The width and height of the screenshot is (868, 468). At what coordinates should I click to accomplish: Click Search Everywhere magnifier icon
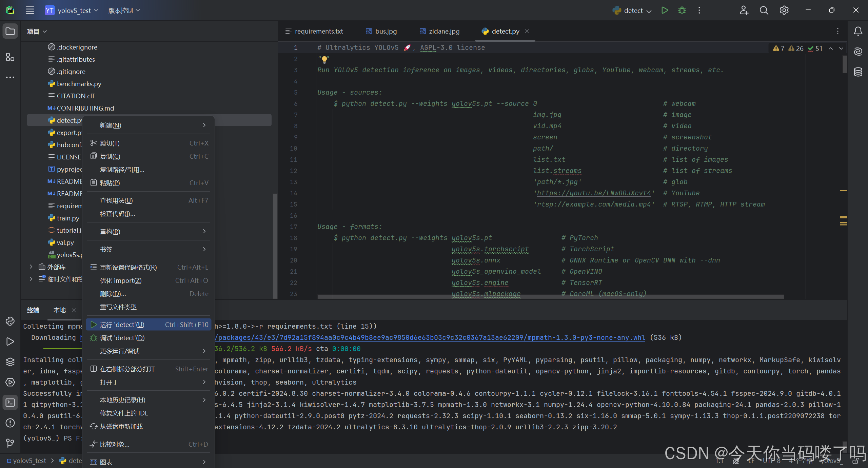pyautogui.click(x=764, y=11)
